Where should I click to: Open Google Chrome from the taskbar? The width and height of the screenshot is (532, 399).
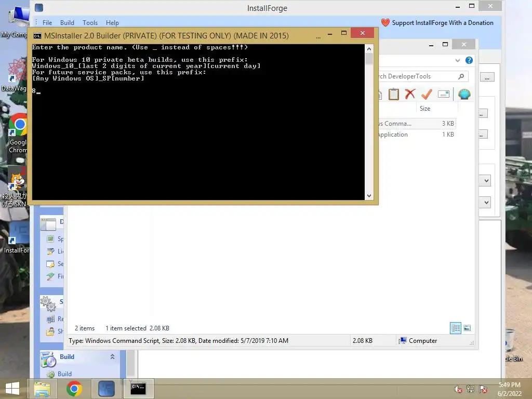(74, 389)
